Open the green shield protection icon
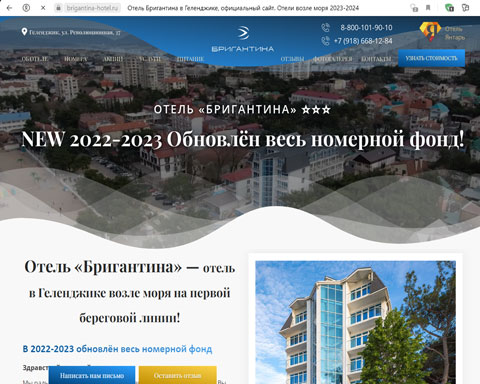 [449, 8]
